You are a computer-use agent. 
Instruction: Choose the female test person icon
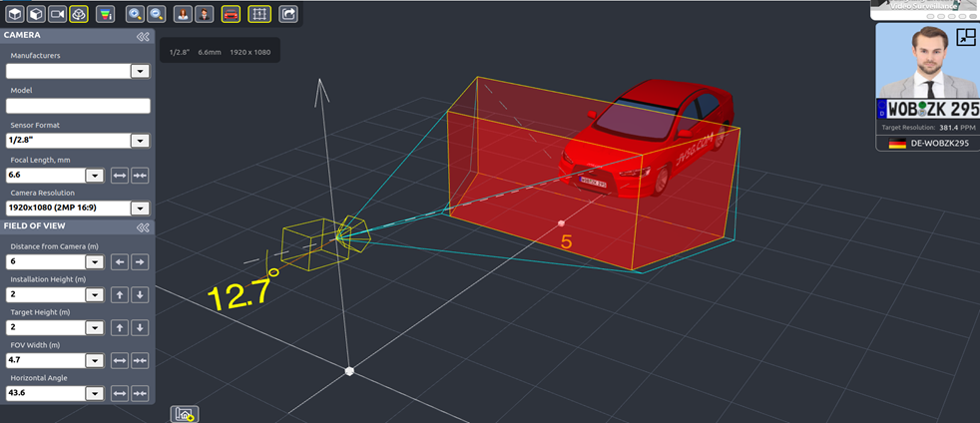pos(184,14)
